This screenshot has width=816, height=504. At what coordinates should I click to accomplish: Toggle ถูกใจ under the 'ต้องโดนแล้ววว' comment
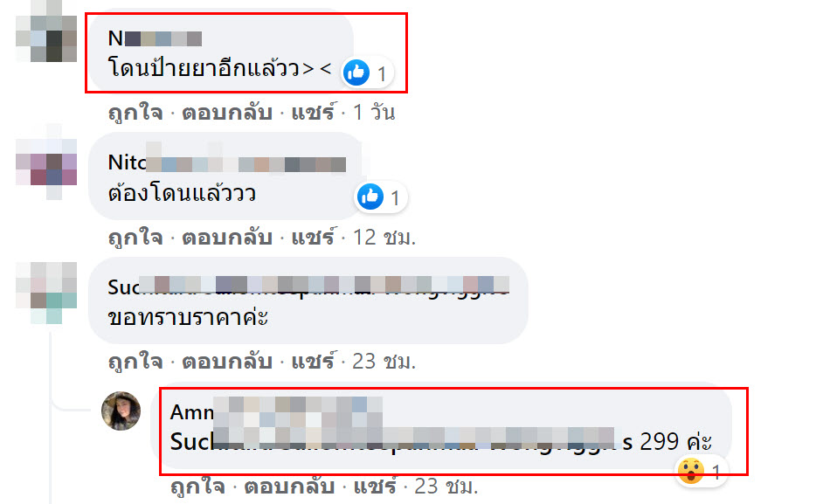pyautogui.click(x=135, y=238)
